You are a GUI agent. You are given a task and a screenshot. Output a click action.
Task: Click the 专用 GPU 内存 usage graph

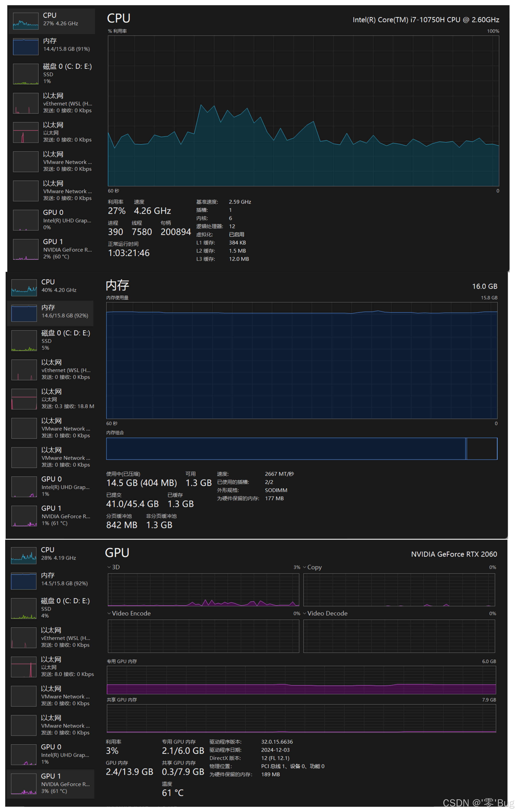click(301, 680)
